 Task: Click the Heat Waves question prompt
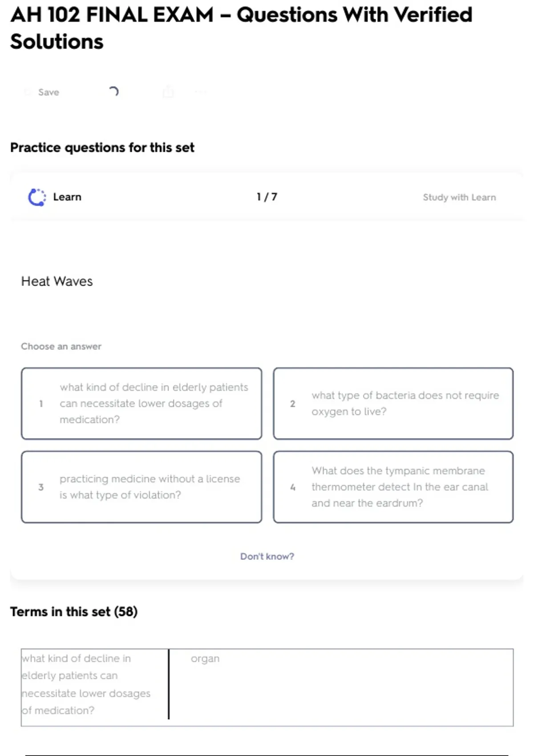click(x=57, y=281)
